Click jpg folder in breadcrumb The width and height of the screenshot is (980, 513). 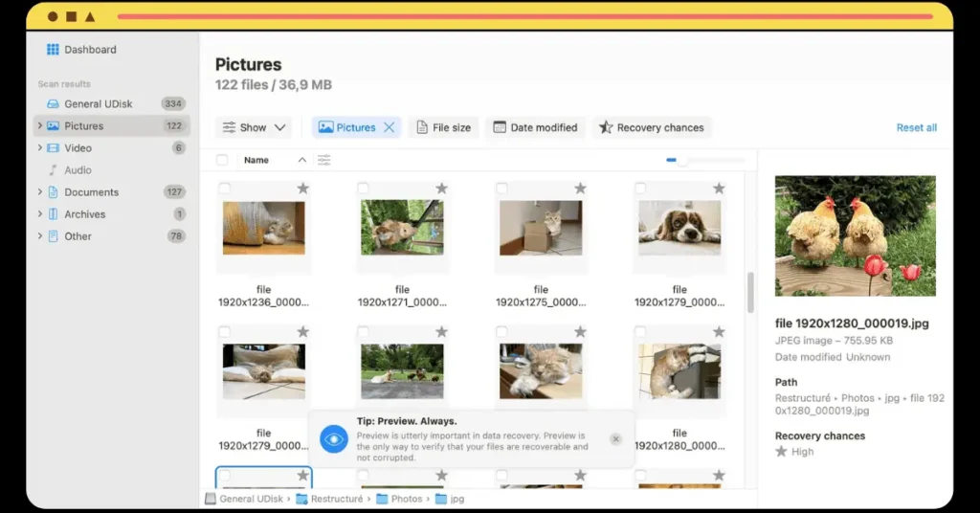(450, 499)
